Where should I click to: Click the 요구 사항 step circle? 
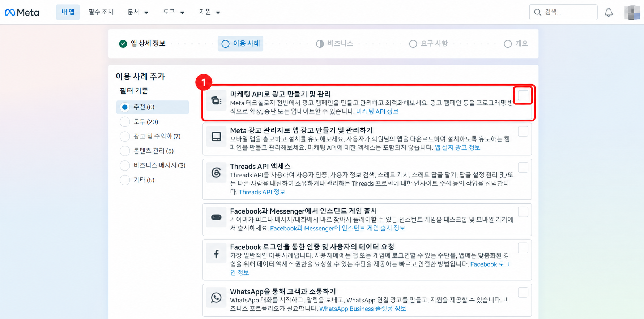coord(413,44)
